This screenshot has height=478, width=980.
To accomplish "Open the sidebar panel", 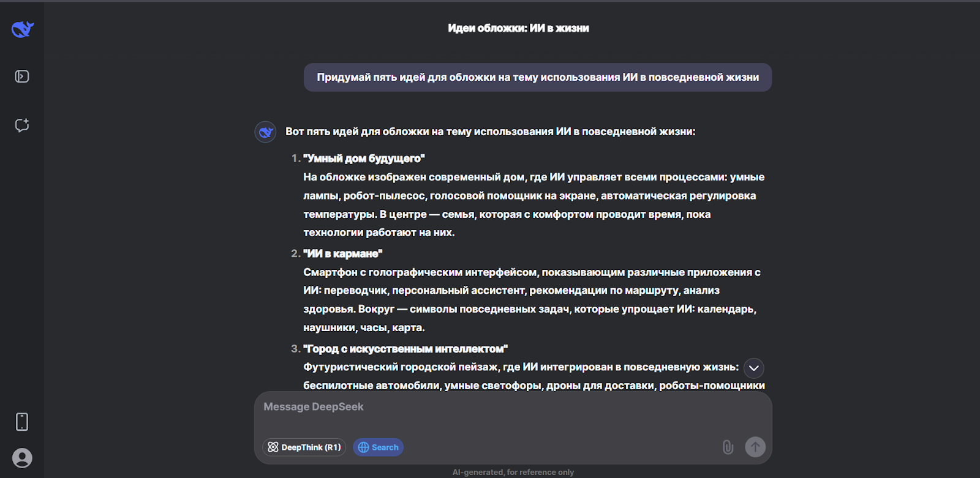I will pos(22,77).
